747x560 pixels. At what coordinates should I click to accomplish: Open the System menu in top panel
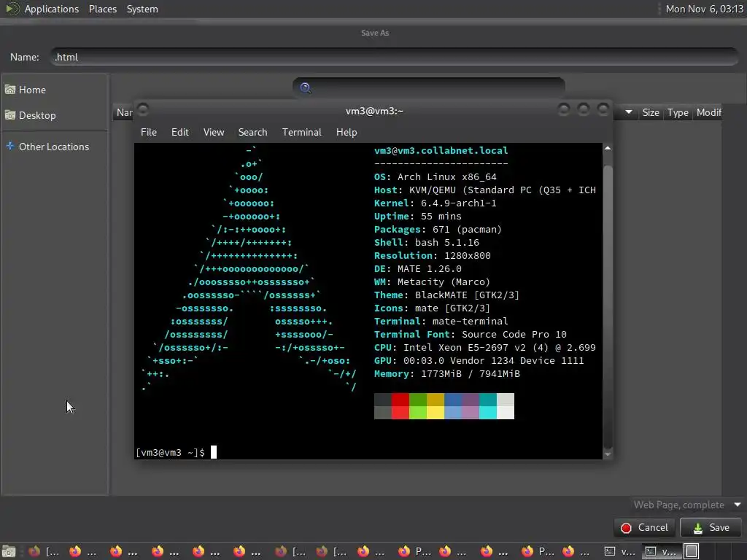pos(142,9)
